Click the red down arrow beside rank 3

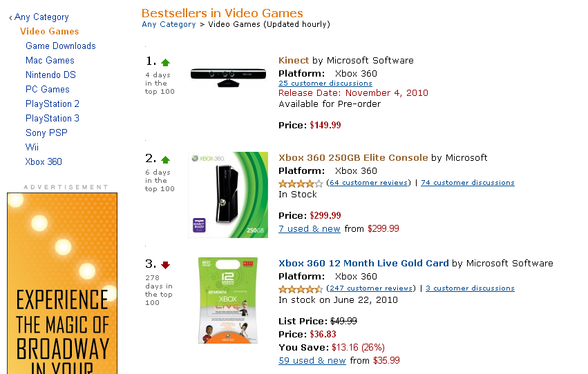click(x=165, y=265)
